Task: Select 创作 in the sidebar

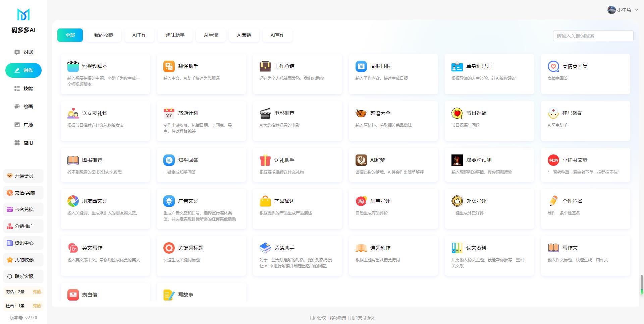Action: (23, 70)
